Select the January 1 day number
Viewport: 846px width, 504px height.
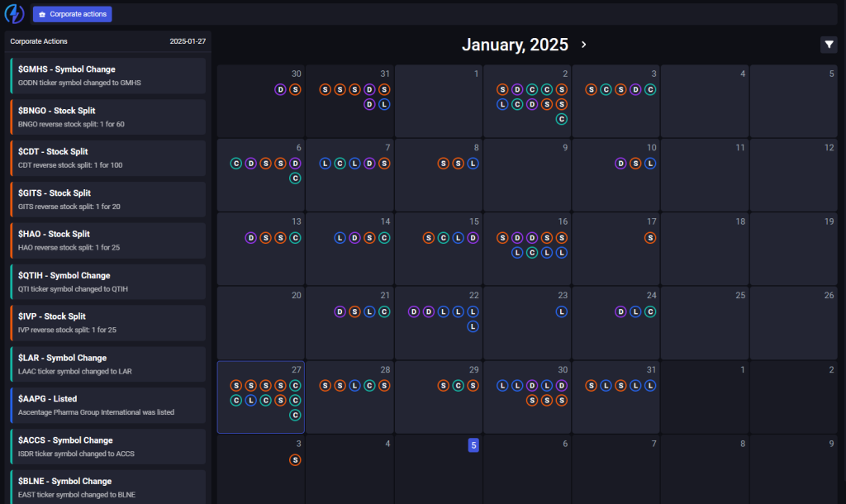click(x=476, y=74)
